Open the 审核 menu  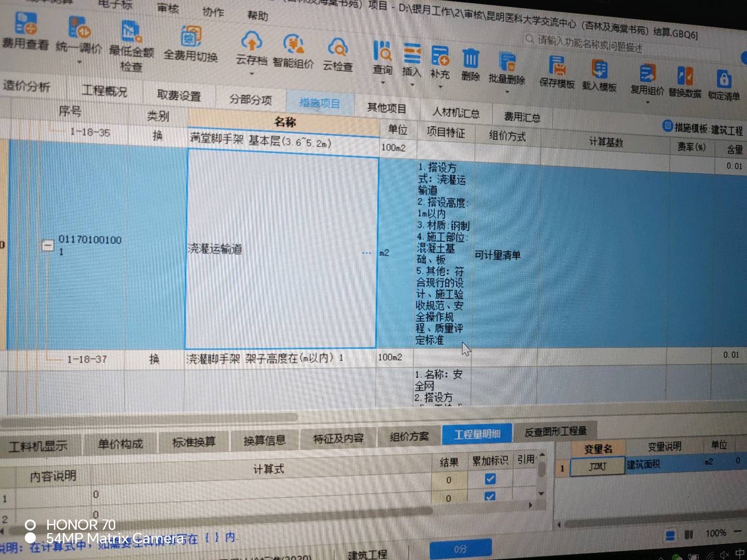168,7
